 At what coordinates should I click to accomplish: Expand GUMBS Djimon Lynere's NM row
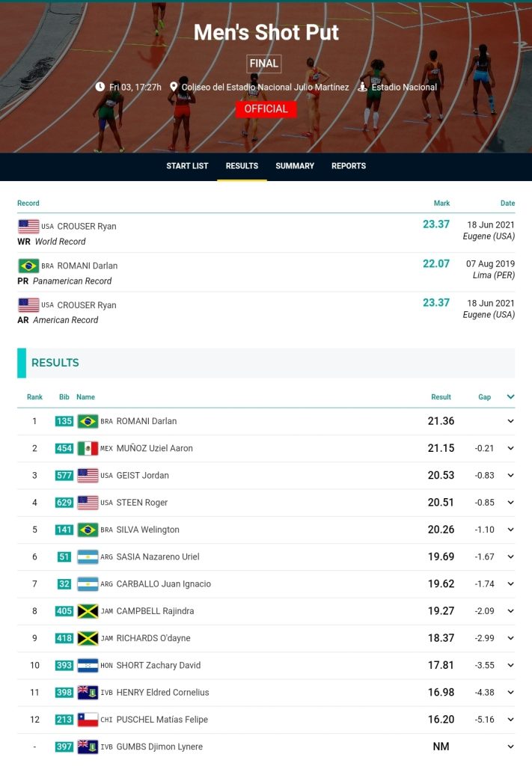tap(510, 747)
